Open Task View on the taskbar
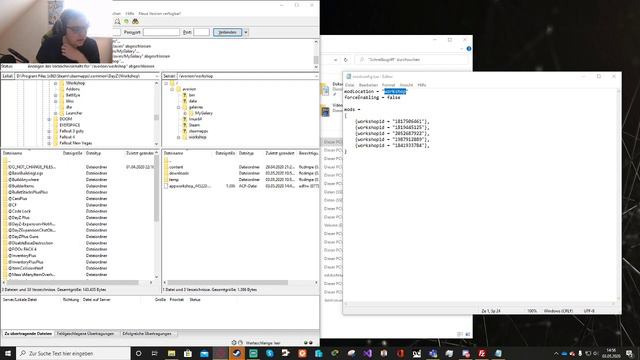 155,353
